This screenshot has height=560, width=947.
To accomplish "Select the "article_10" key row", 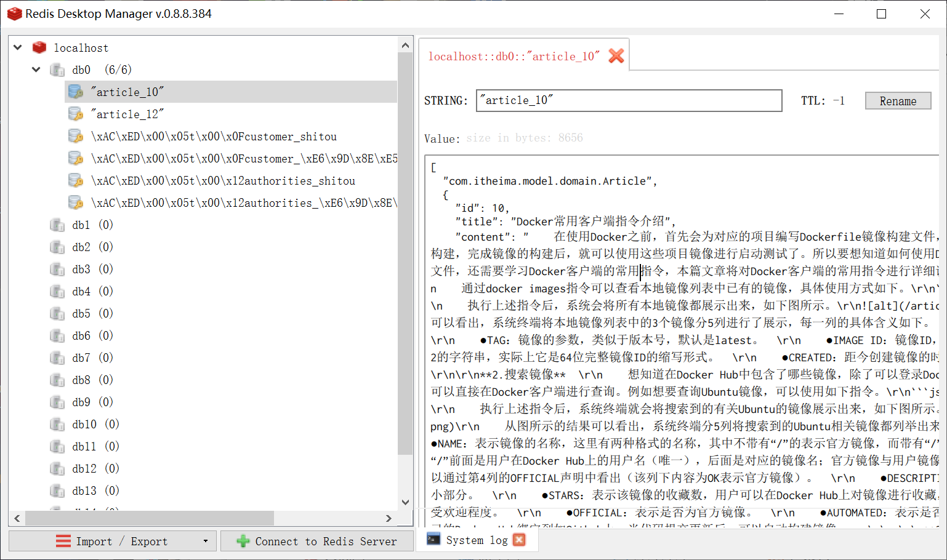I will point(231,92).
